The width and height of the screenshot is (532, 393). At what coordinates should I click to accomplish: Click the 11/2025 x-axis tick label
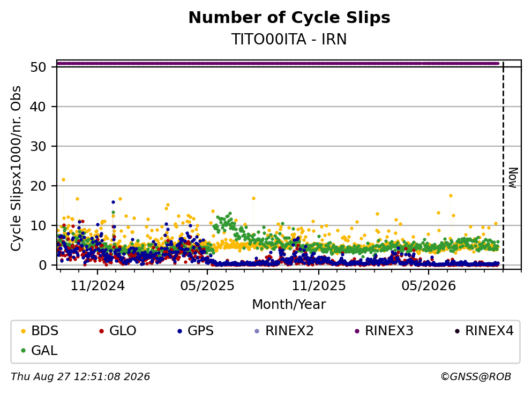pyautogui.click(x=319, y=286)
